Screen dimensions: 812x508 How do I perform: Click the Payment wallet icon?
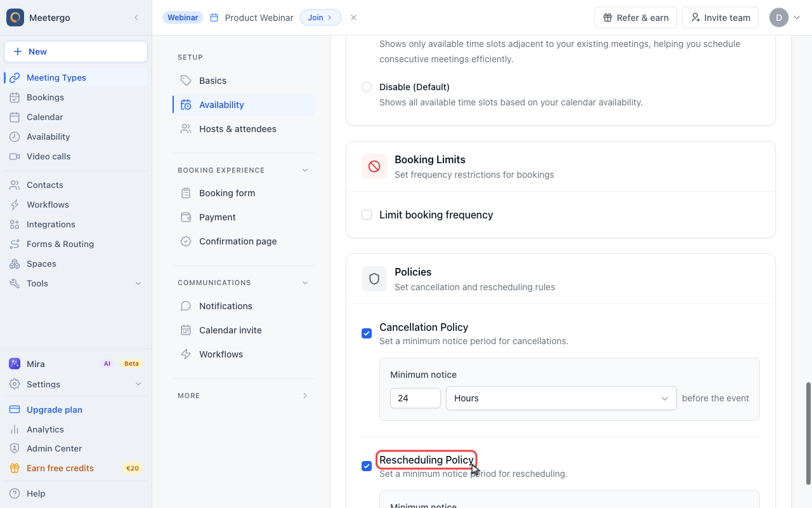[x=186, y=217]
